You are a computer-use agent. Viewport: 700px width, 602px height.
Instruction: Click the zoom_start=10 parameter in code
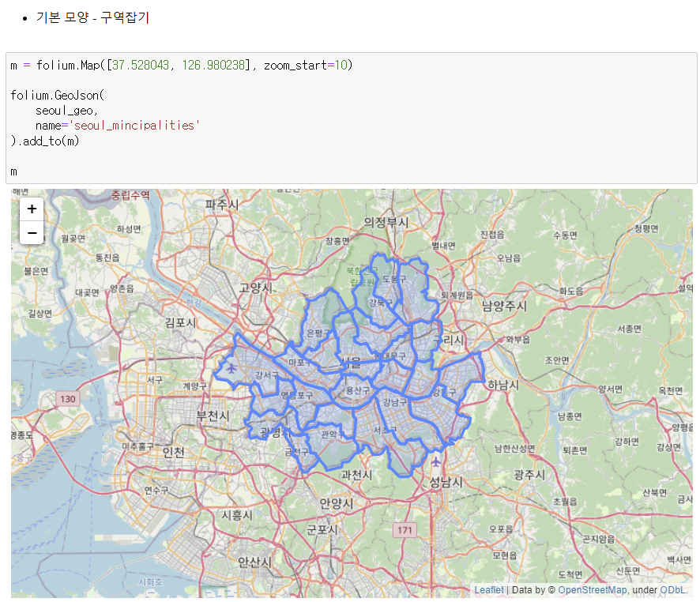coord(305,66)
